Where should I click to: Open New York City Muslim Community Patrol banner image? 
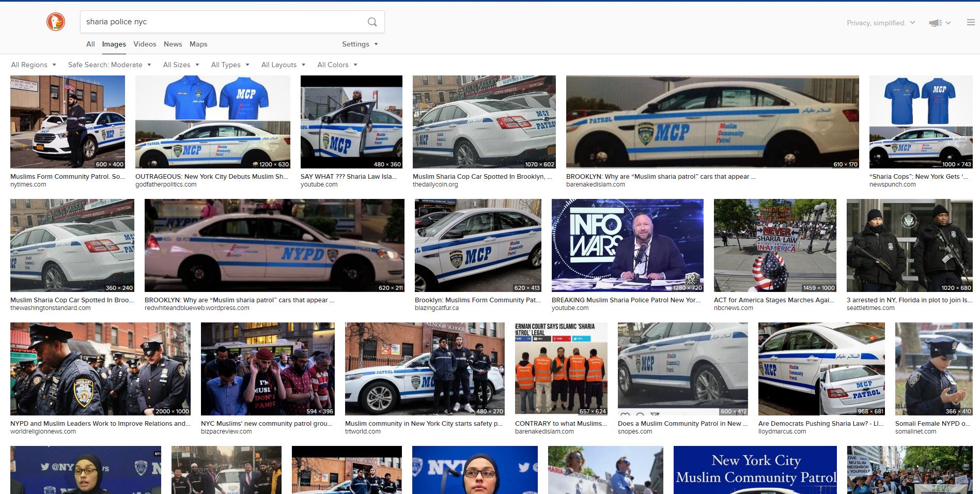tap(755, 470)
